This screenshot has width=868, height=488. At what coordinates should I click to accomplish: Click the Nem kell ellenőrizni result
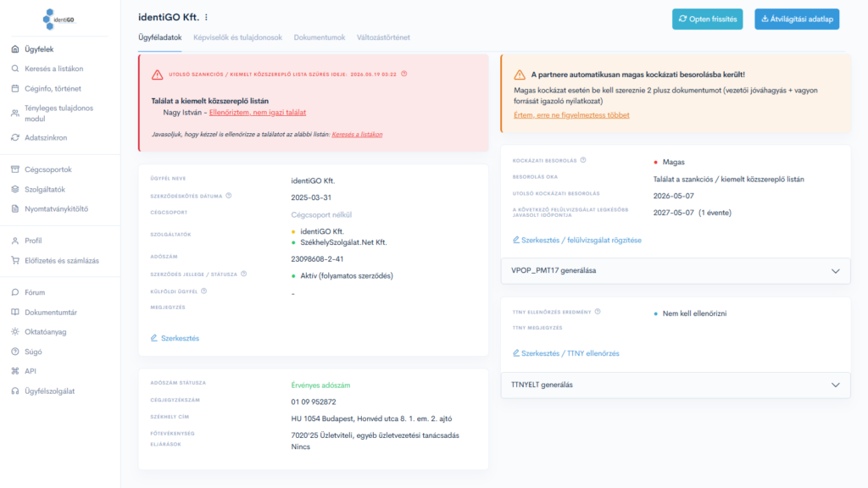click(x=694, y=313)
